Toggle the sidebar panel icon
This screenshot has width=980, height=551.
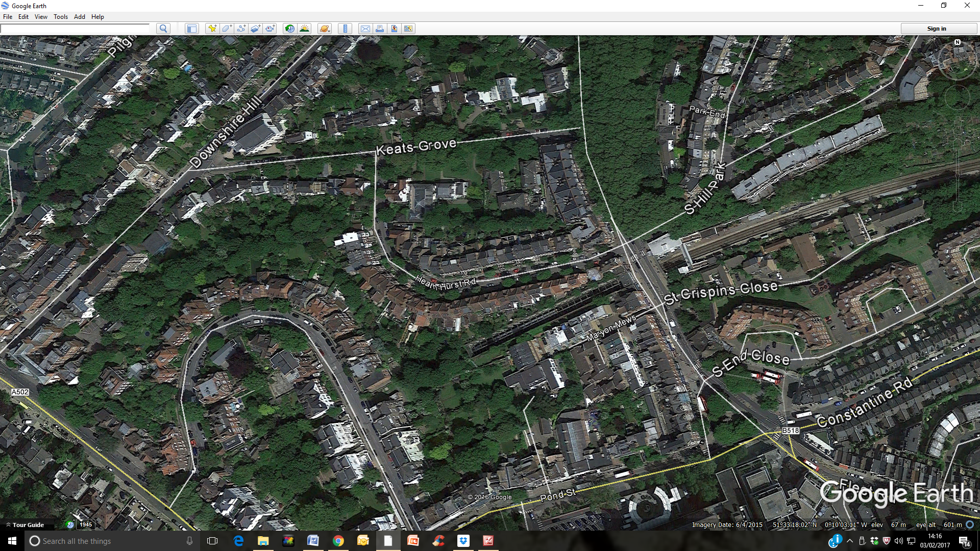tap(192, 29)
